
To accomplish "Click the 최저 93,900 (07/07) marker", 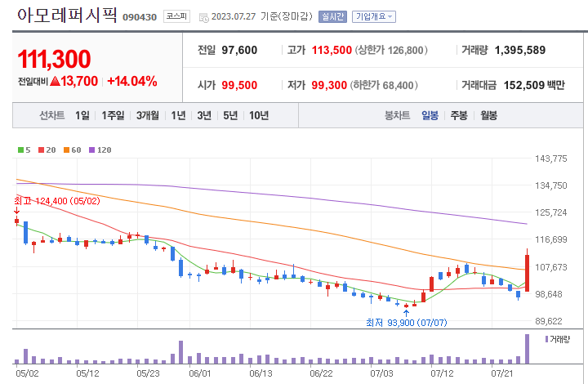I will (407, 323).
